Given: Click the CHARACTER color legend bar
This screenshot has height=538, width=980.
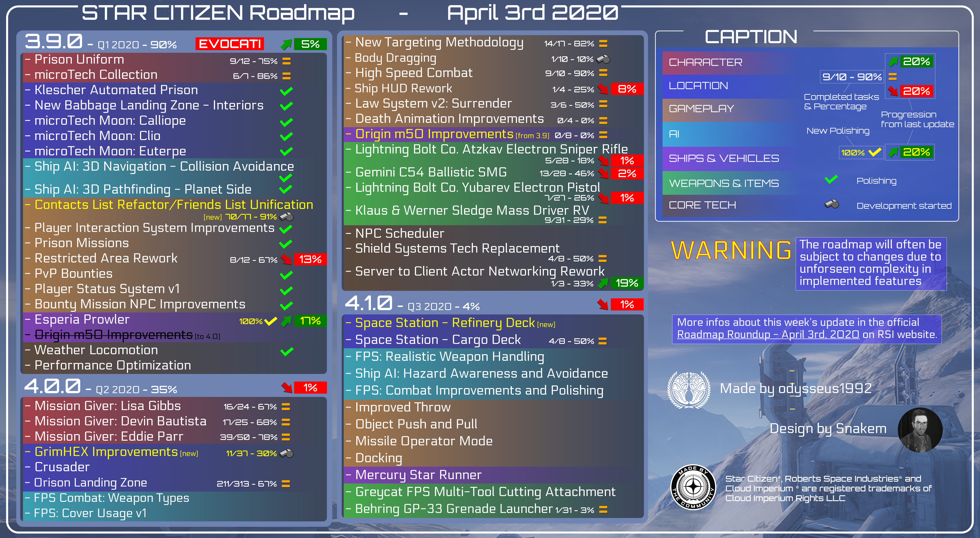Looking at the screenshot, I should pyautogui.click(x=730, y=63).
